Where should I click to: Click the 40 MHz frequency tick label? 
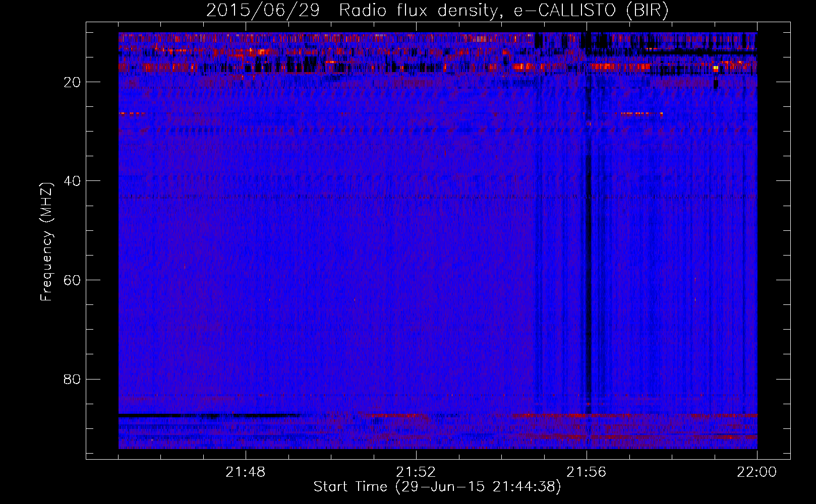point(73,181)
